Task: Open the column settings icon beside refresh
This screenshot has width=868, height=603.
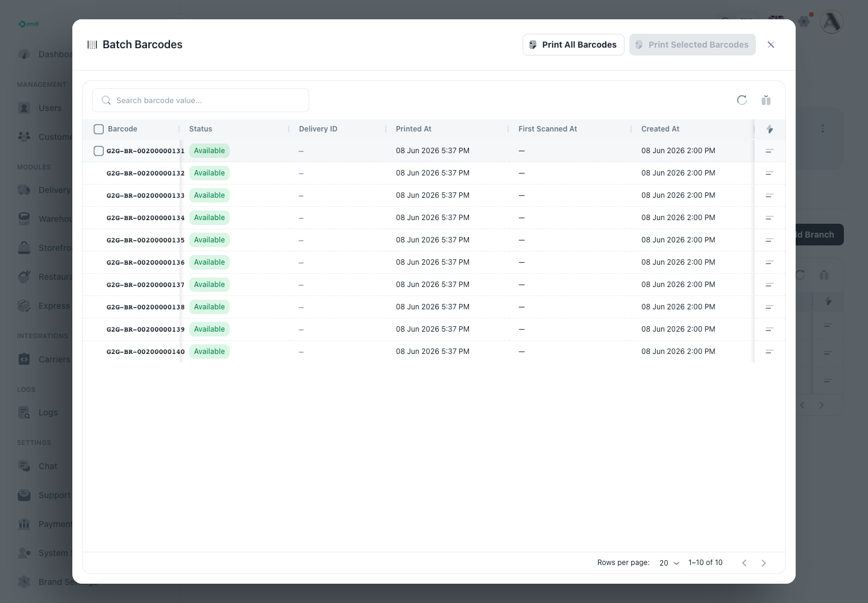Action: pyautogui.click(x=766, y=100)
